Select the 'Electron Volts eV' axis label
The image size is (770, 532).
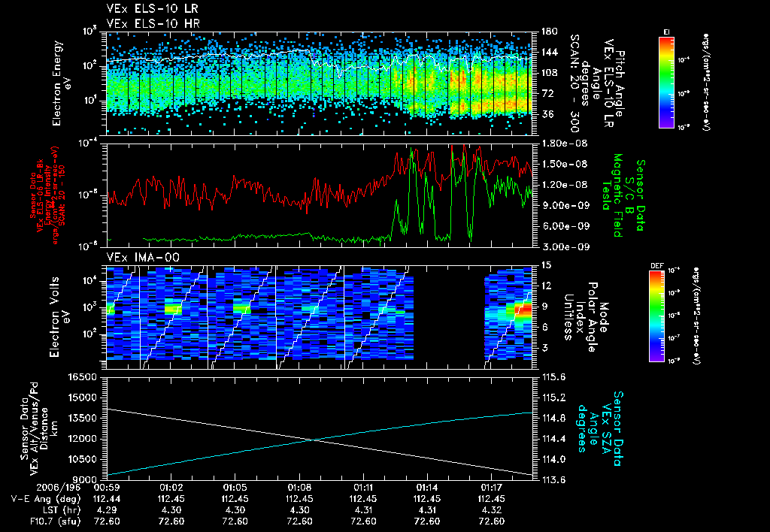[60, 317]
